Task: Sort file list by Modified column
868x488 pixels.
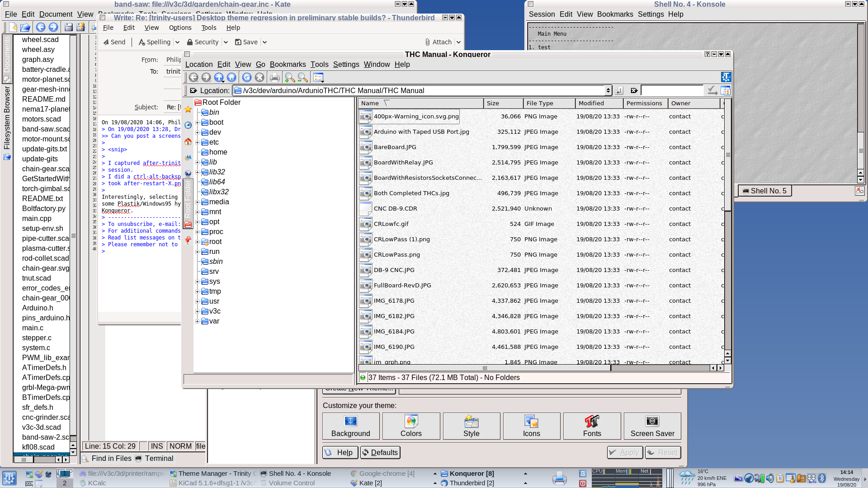Action: point(599,103)
